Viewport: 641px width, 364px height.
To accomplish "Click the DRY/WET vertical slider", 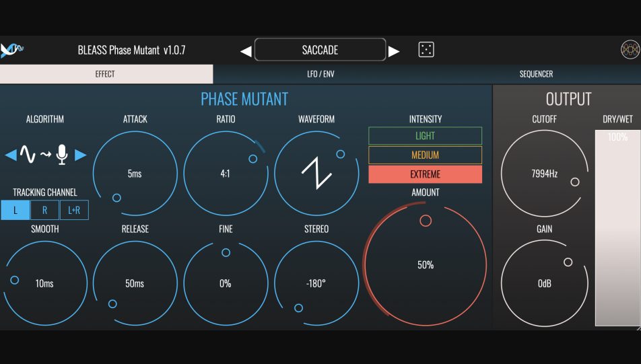I will pyautogui.click(x=617, y=228).
